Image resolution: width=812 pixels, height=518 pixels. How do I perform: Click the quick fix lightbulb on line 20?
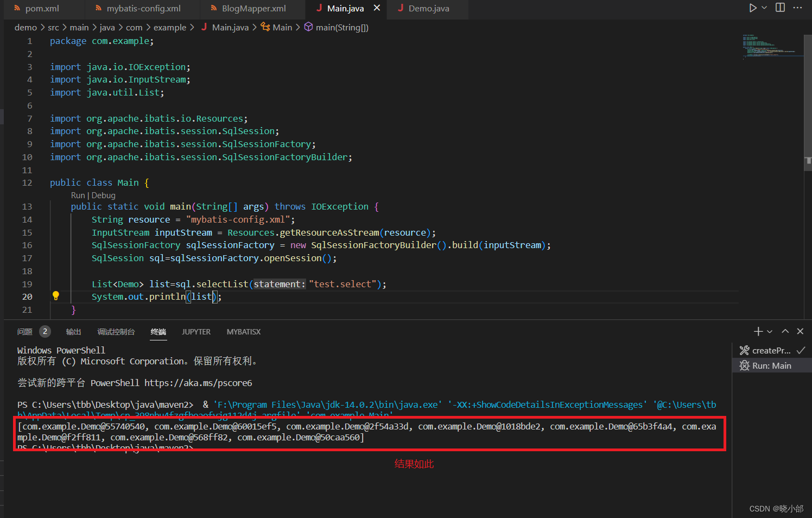click(55, 296)
